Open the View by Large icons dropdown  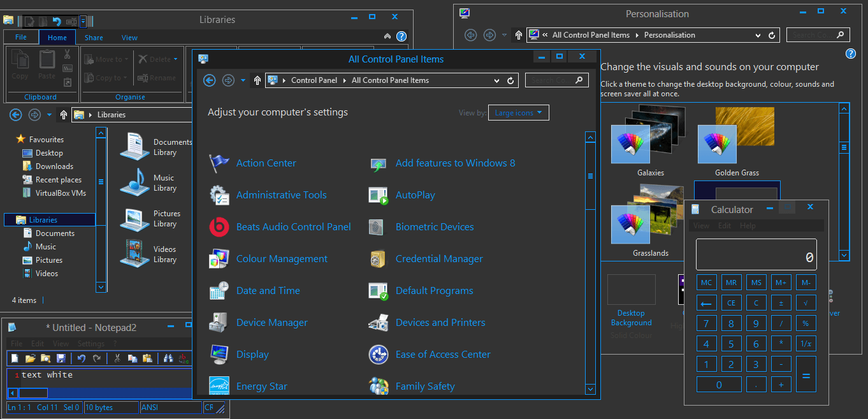[518, 113]
